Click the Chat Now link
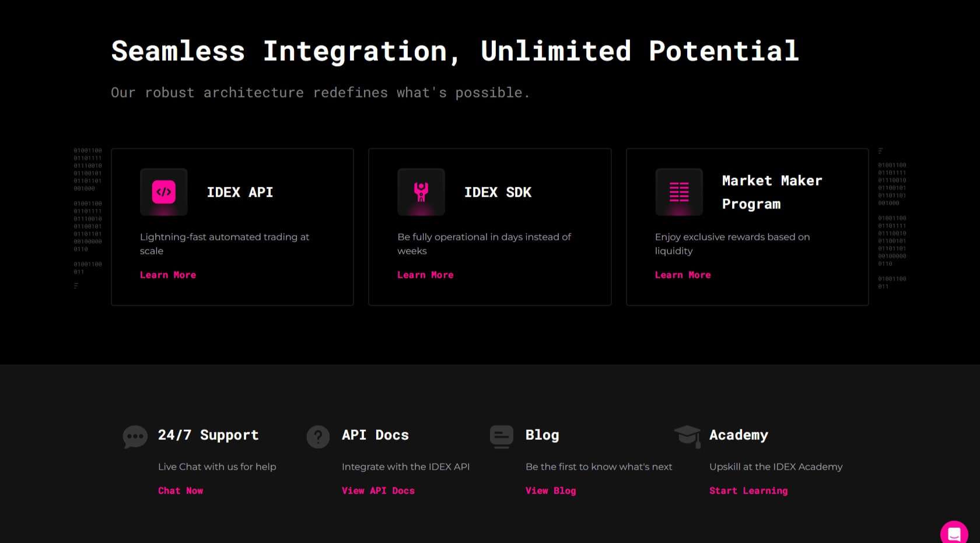The height and width of the screenshot is (543, 980). click(181, 491)
